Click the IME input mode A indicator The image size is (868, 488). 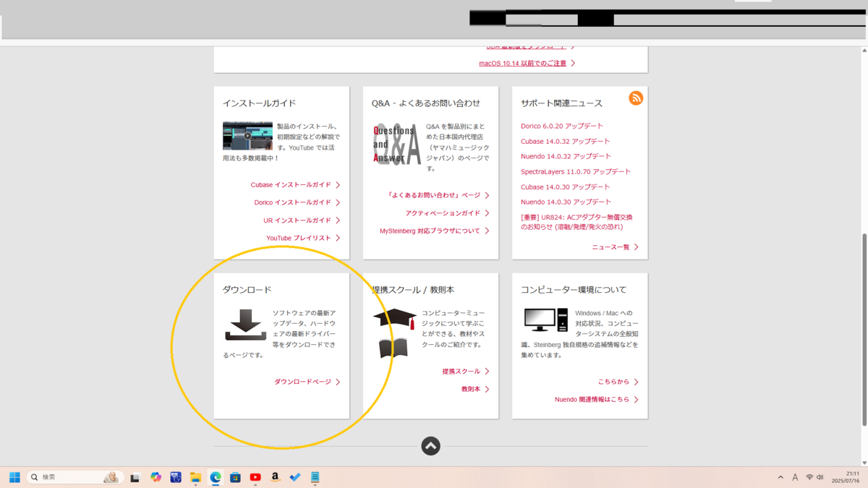795,477
